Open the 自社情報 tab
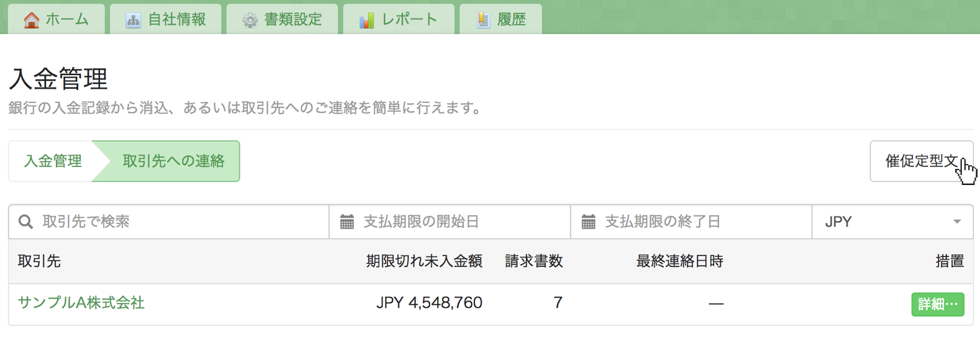 click(166, 19)
